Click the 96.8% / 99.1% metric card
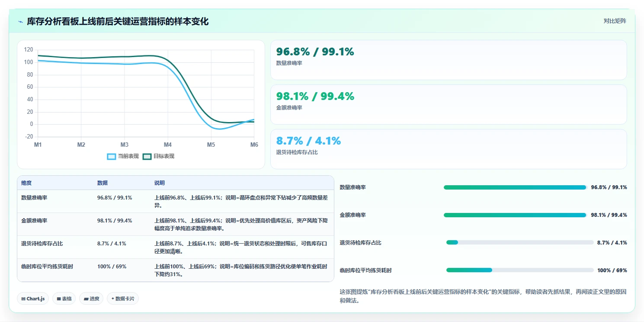Image resolution: width=644 pixels, height=322 pixels. [449, 60]
